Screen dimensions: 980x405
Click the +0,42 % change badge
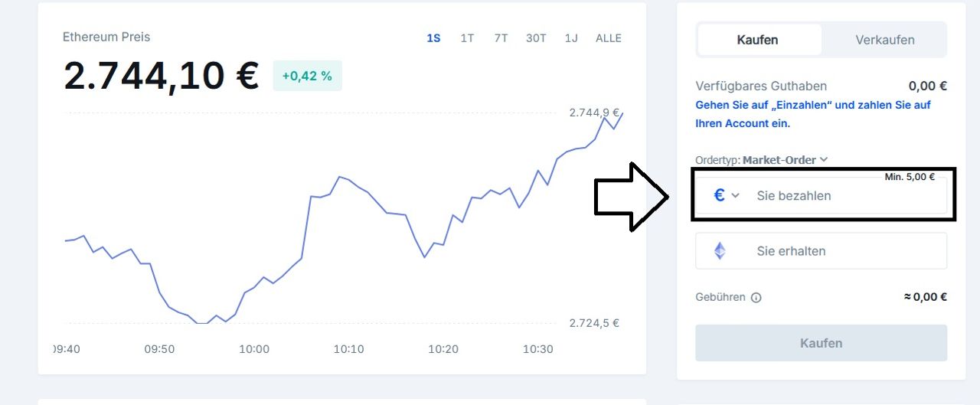307,76
